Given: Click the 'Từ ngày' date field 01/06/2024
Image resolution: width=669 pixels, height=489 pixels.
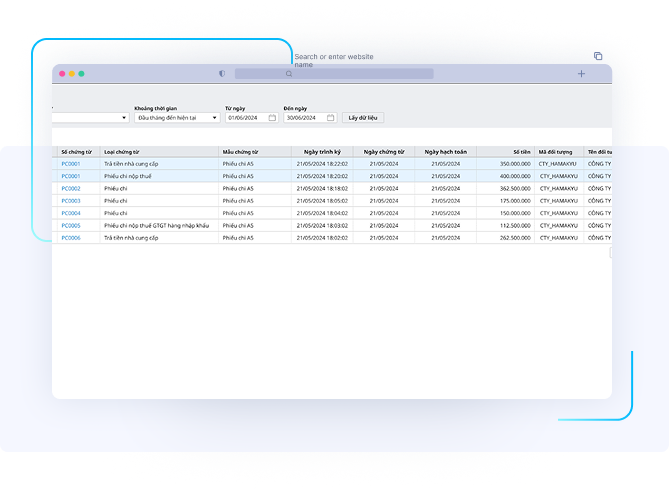Looking at the screenshot, I should tap(245, 118).
